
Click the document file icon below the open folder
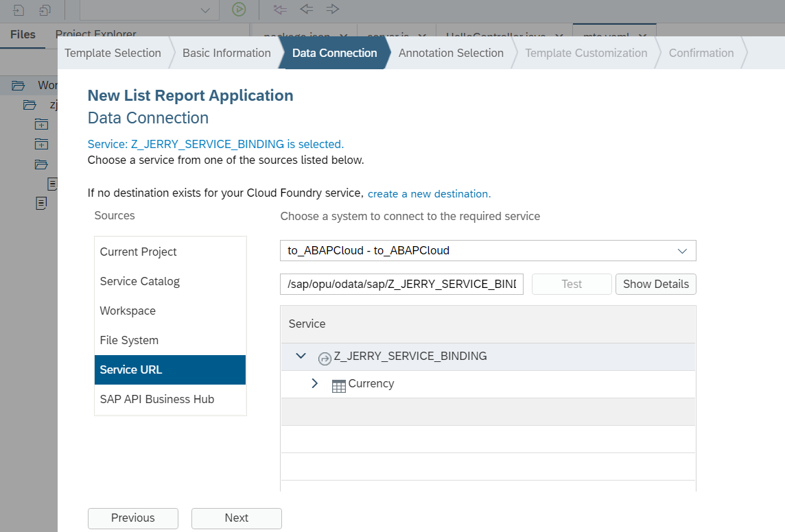tap(42, 204)
